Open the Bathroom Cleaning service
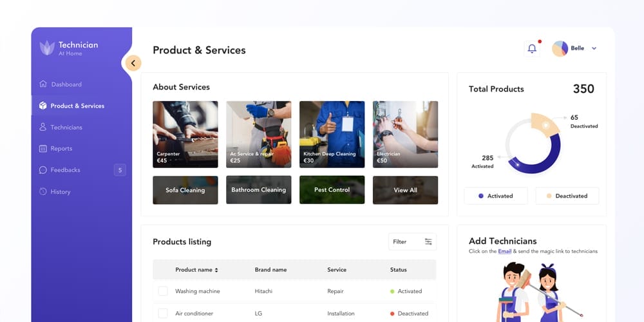The image size is (644, 322). (x=258, y=190)
